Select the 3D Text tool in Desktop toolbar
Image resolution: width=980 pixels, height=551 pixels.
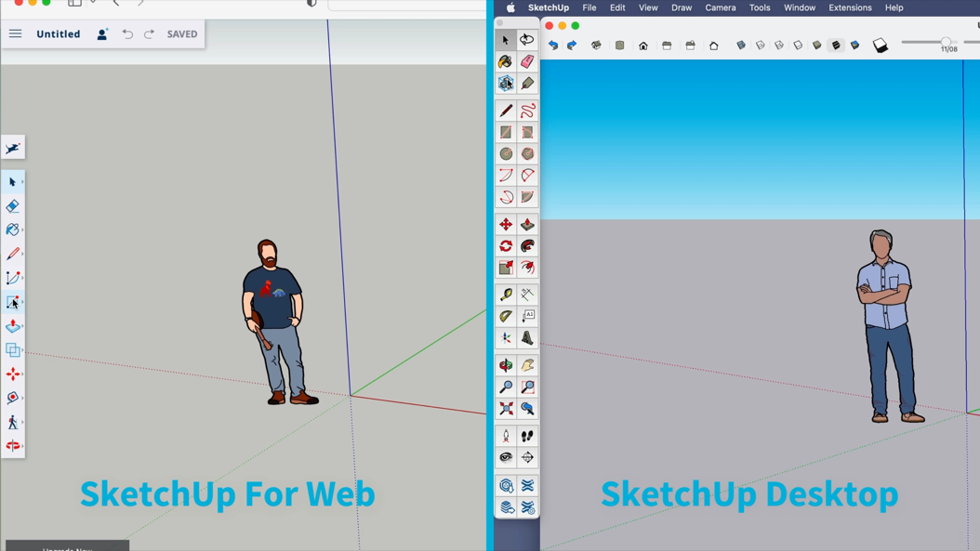click(527, 338)
